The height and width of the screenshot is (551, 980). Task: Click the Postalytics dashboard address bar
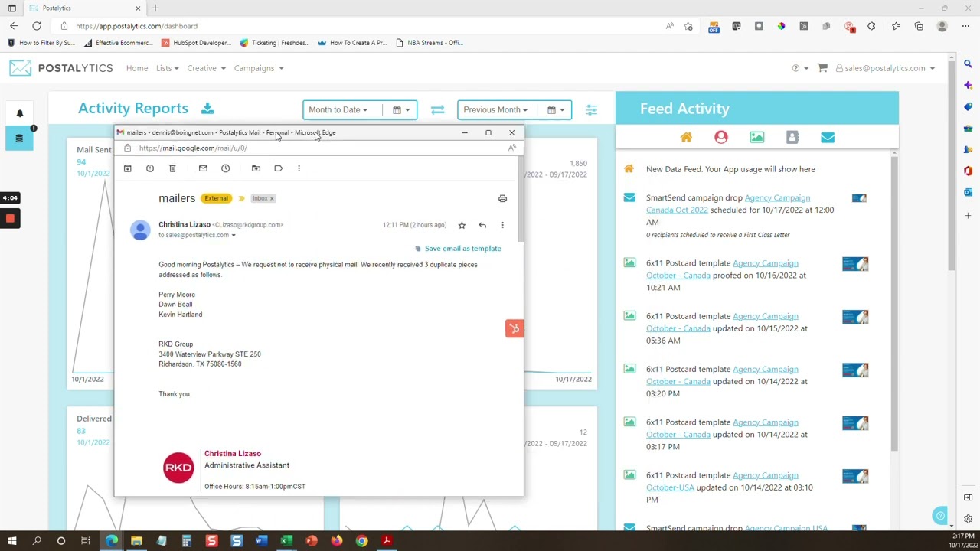tap(360, 26)
